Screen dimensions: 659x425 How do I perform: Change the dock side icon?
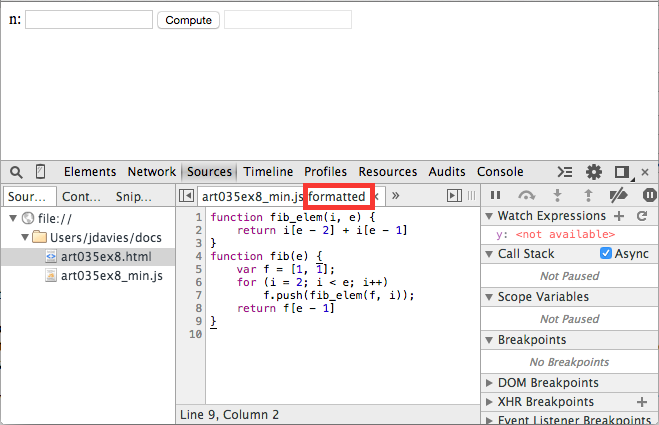point(622,172)
